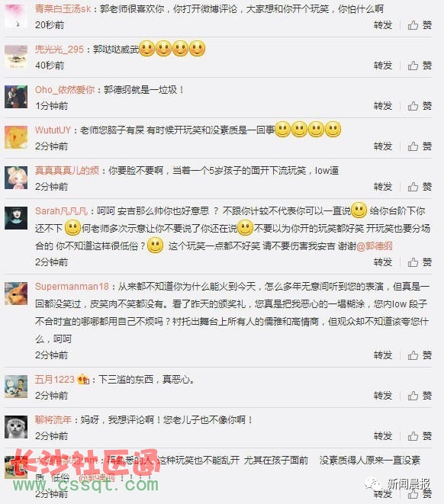Viewport: 444px width, 504px height.
Task: Visit Sarah凡凡凡's profile link
Action: (61, 211)
